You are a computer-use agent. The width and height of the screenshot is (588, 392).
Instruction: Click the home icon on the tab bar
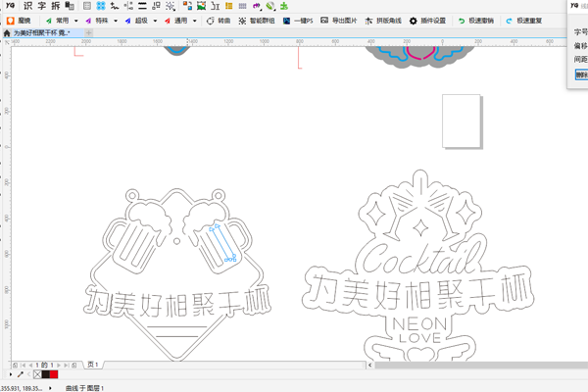(x=7, y=33)
